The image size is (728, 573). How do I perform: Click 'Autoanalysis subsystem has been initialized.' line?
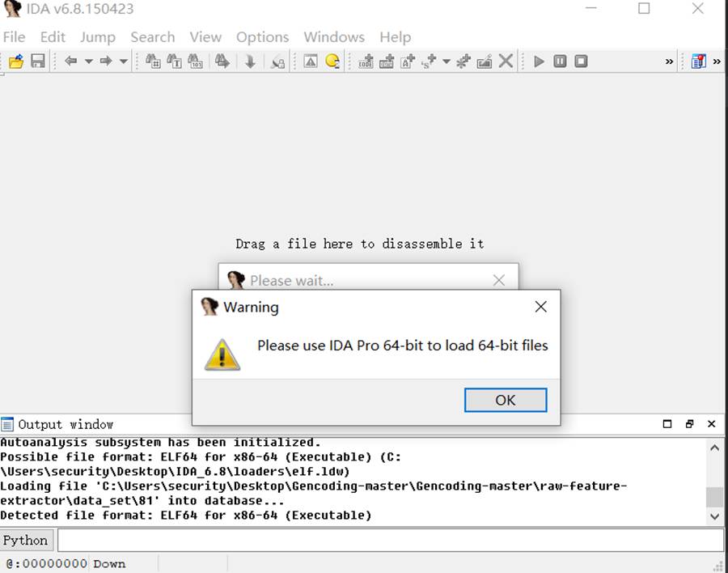160,442
